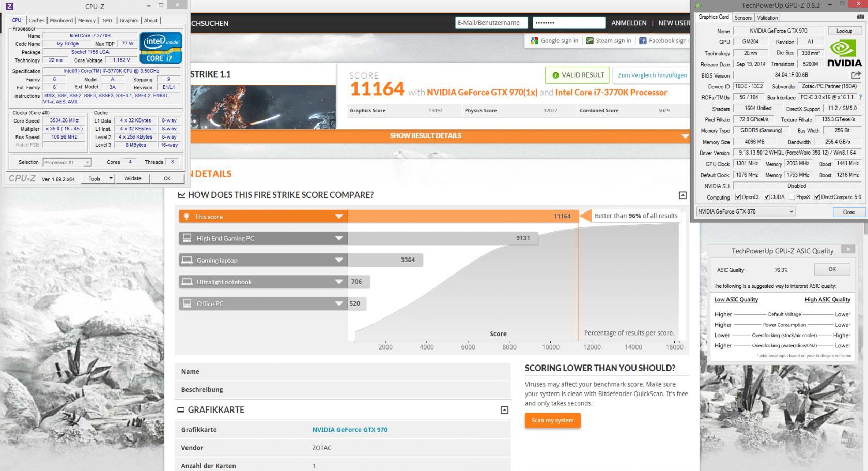Click the ANMELDEN login link
Screen dimensions: 868x471
point(629,23)
